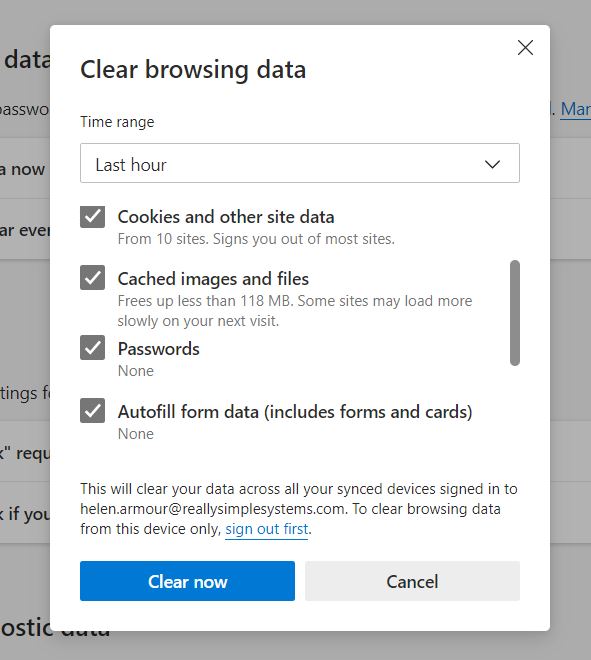Click the From 10 sites description text

(256, 239)
